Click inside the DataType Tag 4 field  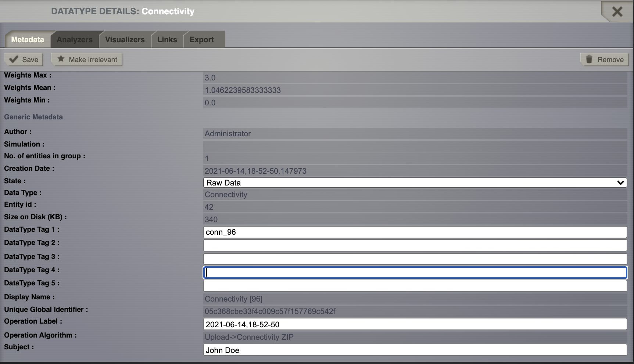(415, 272)
